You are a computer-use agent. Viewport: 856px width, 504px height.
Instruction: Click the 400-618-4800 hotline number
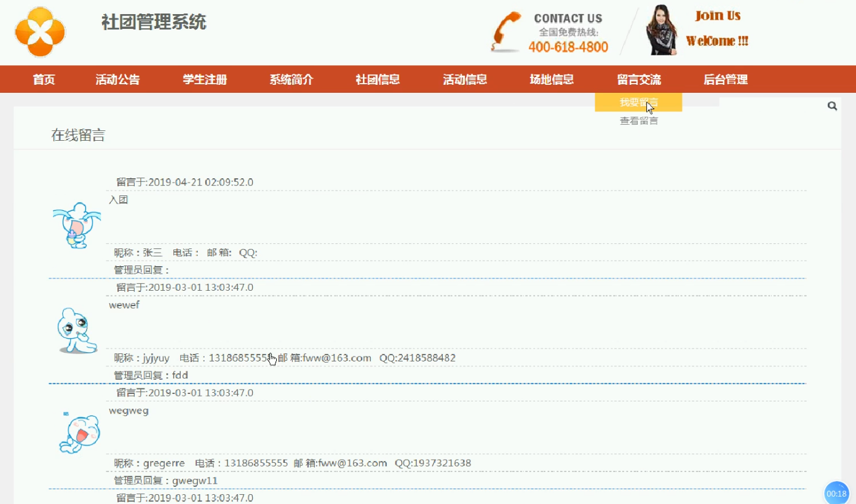click(x=569, y=46)
